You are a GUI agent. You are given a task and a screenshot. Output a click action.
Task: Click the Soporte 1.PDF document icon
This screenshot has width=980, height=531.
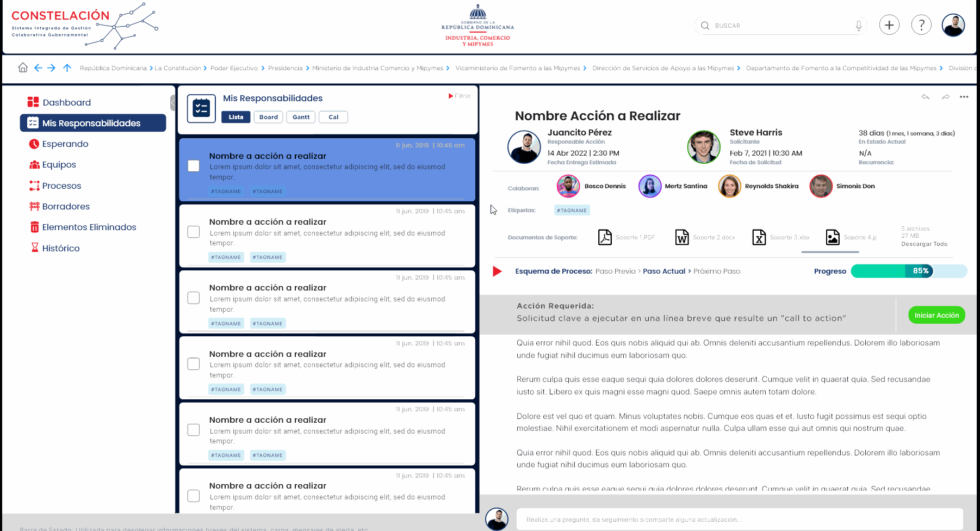pos(605,237)
